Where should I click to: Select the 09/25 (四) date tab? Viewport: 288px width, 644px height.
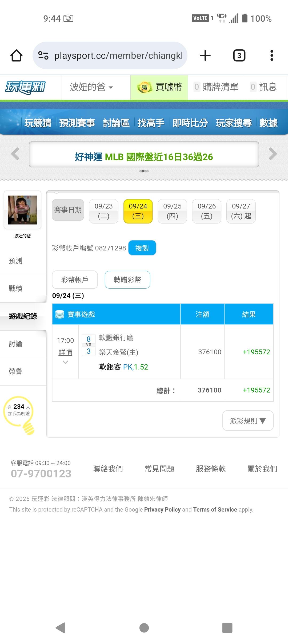click(x=172, y=211)
